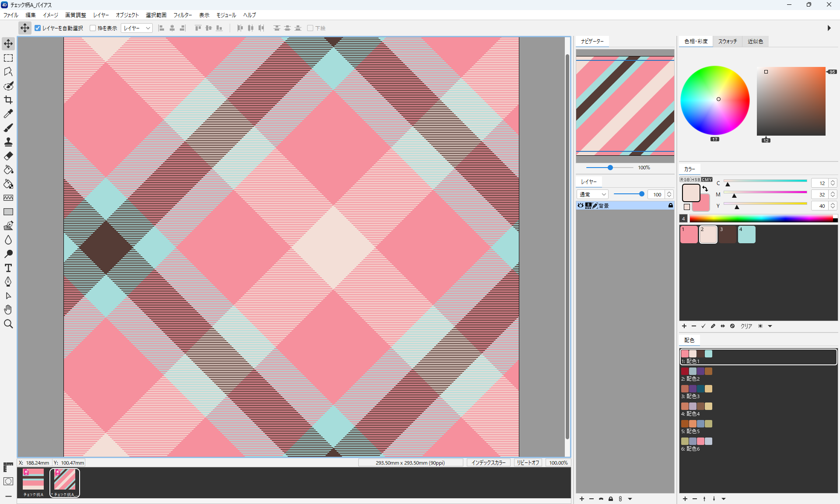The width and height of the screenshot is (840, 504).
Task: Activate the Crop tool
Action: (x=8, y=100)
